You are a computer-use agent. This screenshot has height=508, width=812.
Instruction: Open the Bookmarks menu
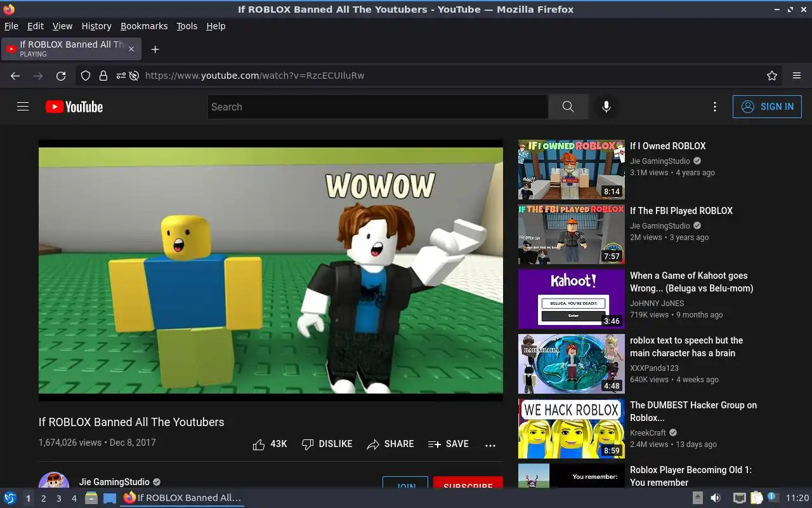[144, 26]
